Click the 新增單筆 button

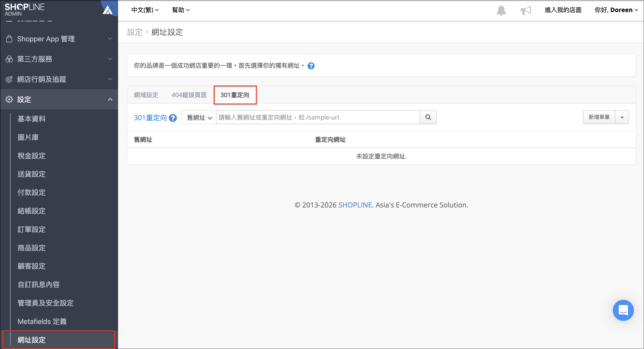click(x=599, y=117)
